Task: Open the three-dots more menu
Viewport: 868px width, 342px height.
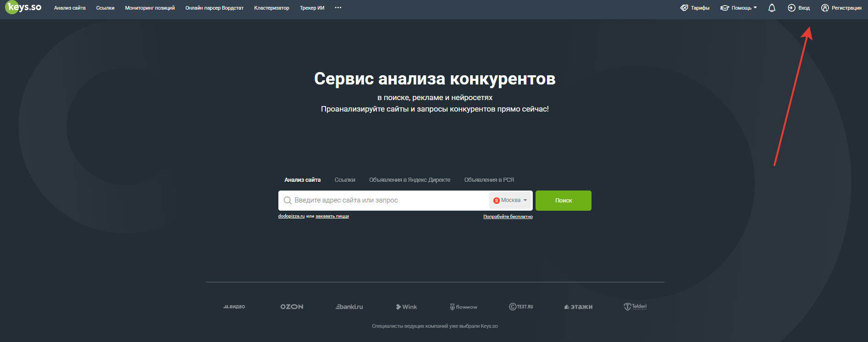Action: [338, 8]
